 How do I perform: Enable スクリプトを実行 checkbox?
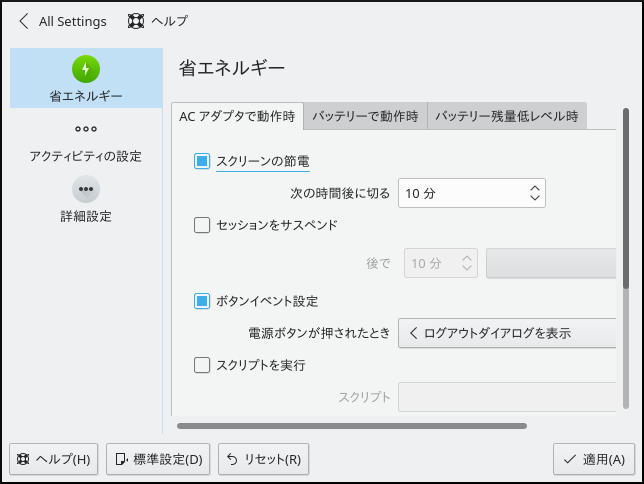click(x=202, y=365)
